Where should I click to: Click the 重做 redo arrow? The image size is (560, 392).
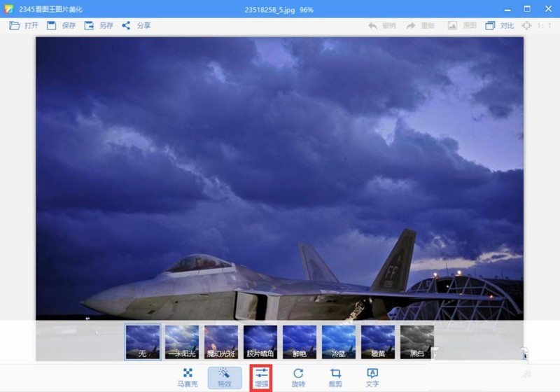[411, 26]
